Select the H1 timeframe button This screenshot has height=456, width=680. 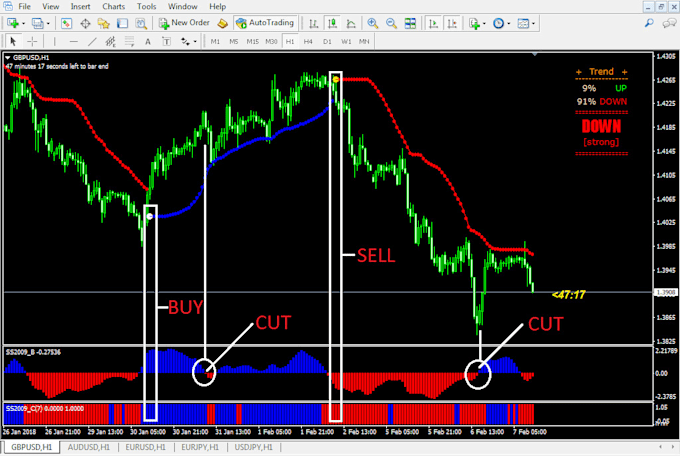click(x=290, y=42)
